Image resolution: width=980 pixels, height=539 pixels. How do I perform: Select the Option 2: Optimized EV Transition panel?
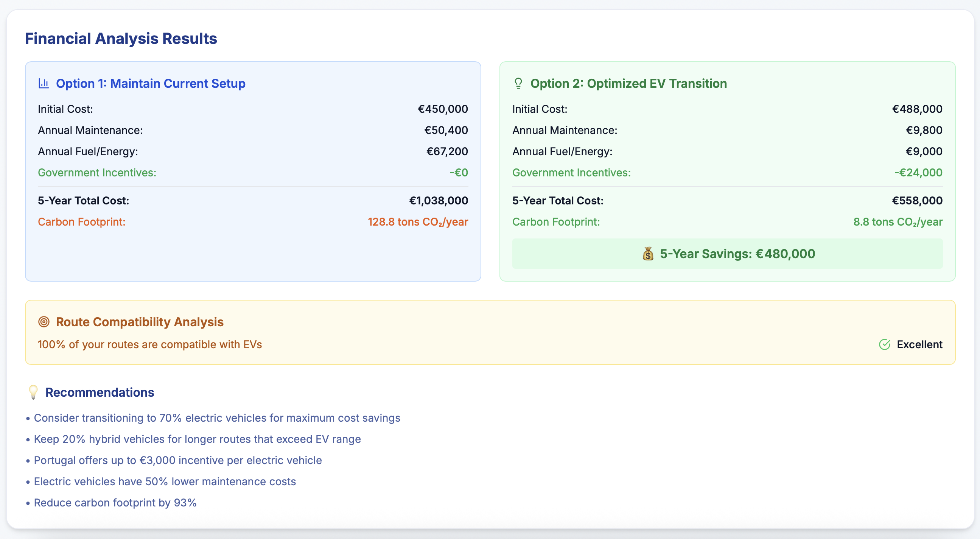click(x=727, y=171)
